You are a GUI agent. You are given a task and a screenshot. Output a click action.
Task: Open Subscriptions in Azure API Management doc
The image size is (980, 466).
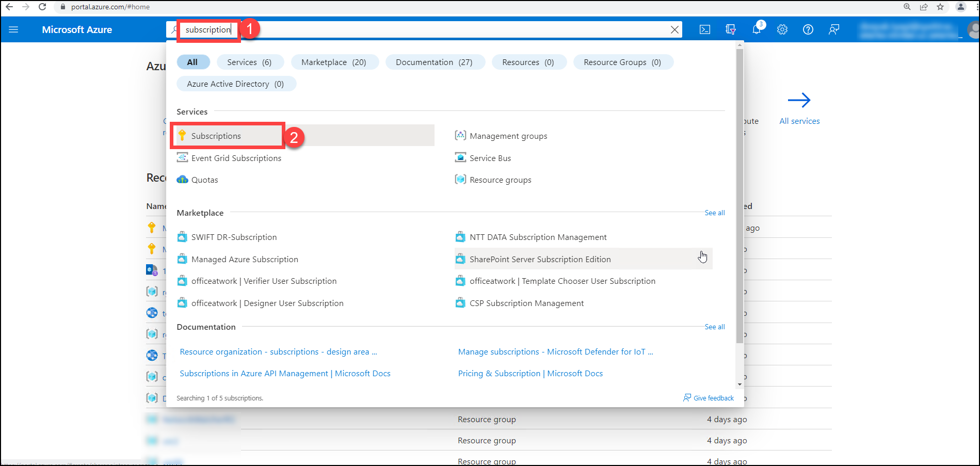[285, 373]
